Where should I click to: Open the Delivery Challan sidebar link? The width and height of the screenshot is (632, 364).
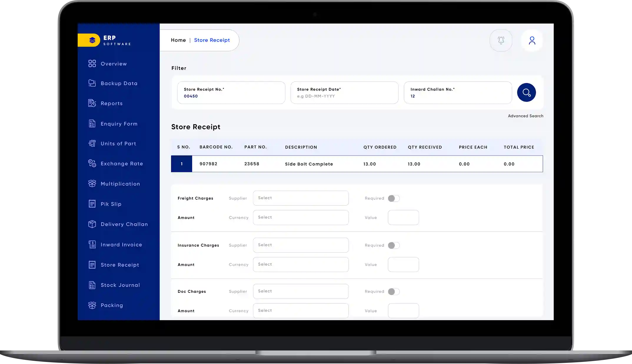[124, 224]
